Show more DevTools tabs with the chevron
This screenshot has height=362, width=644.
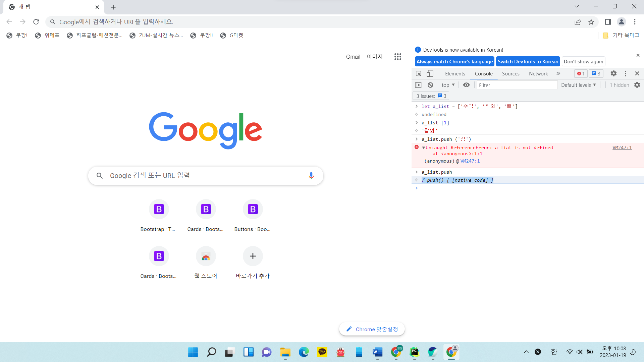point(558,73)
